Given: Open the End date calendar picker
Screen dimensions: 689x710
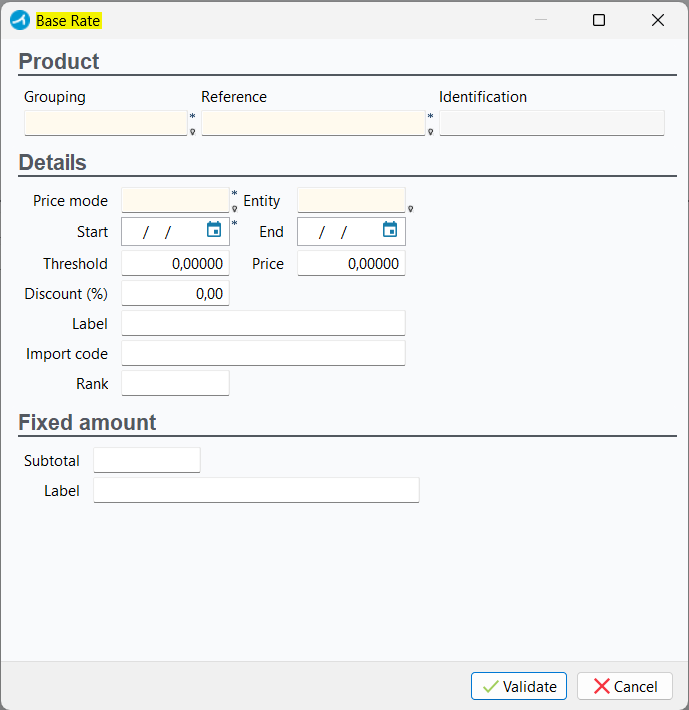Looking at the screenshot, I should pos(390,230).
